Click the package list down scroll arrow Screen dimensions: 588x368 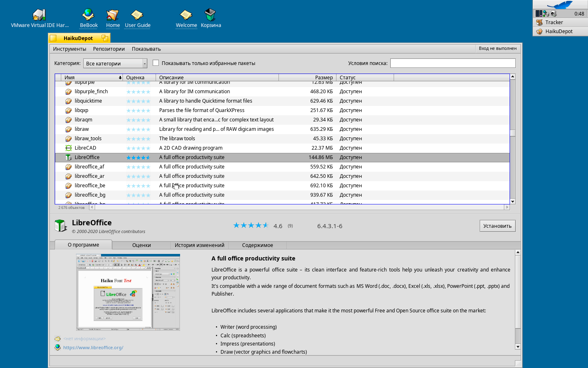click(512, 201)
